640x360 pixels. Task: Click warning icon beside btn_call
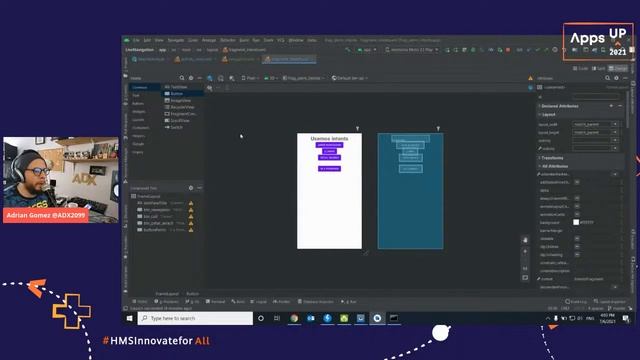click(191, 216)
